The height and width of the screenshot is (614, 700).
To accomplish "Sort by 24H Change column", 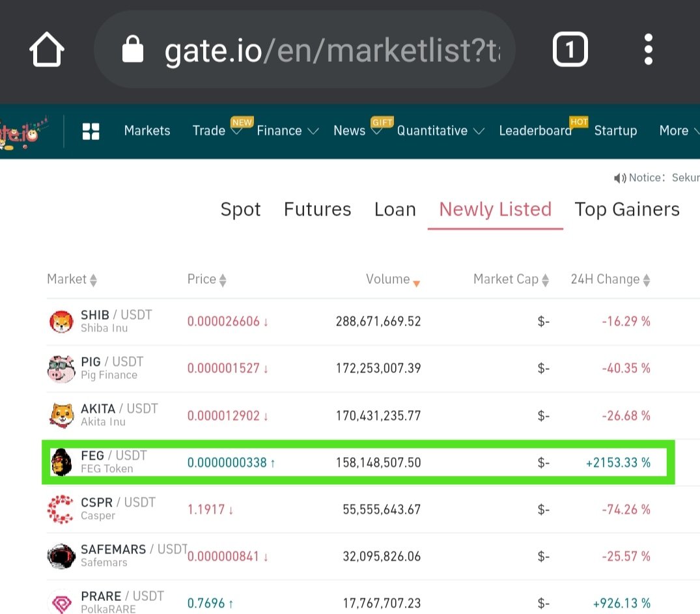I will [610, 279].
